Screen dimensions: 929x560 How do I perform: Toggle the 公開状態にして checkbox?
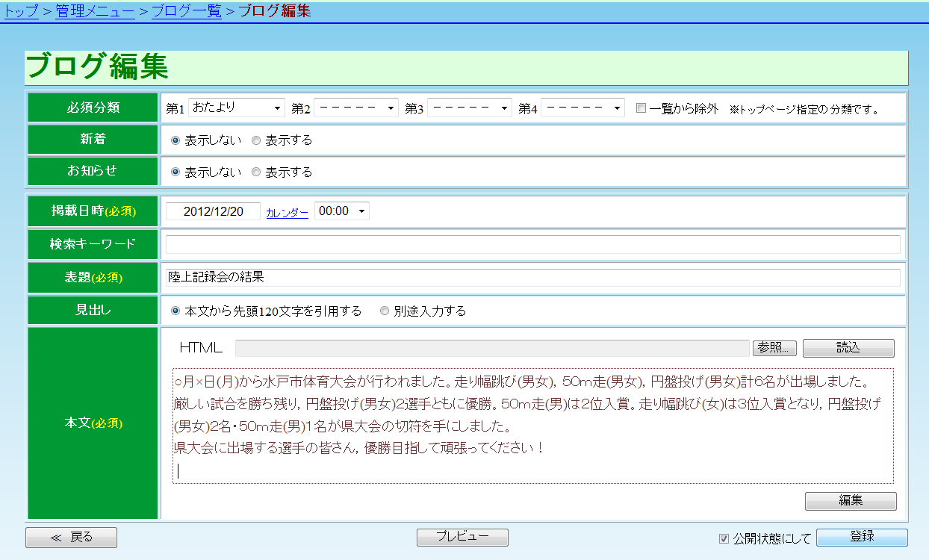pos(724,538)
